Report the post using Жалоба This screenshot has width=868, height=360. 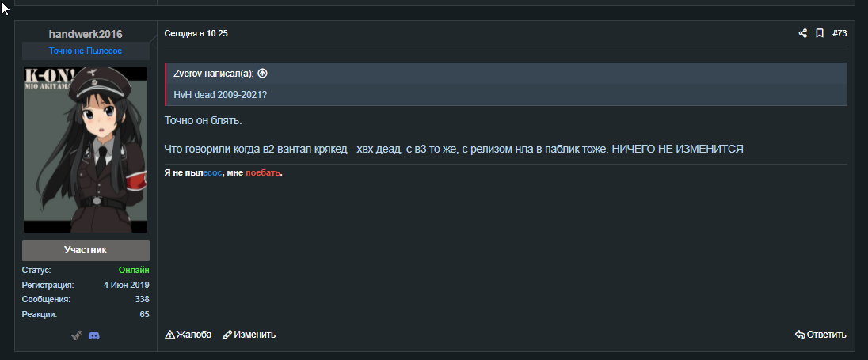pos(188,335)
